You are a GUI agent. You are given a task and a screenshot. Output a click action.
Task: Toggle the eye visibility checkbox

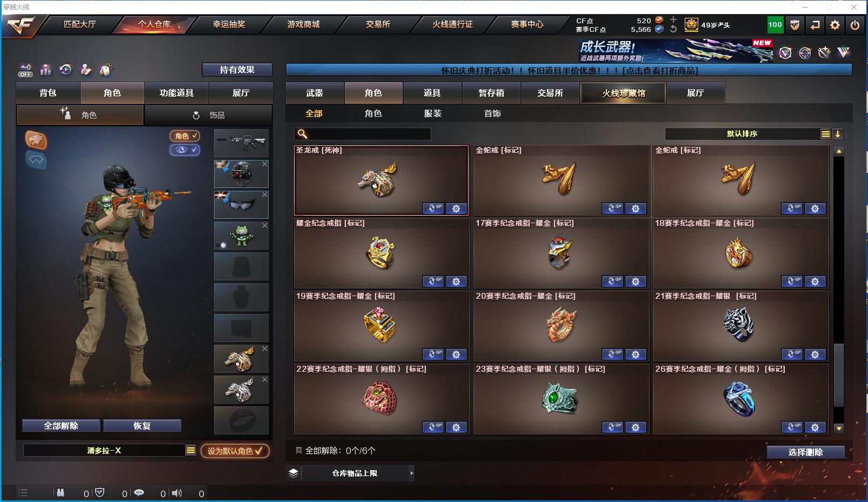pyautogui.click(x=185, y=150)
